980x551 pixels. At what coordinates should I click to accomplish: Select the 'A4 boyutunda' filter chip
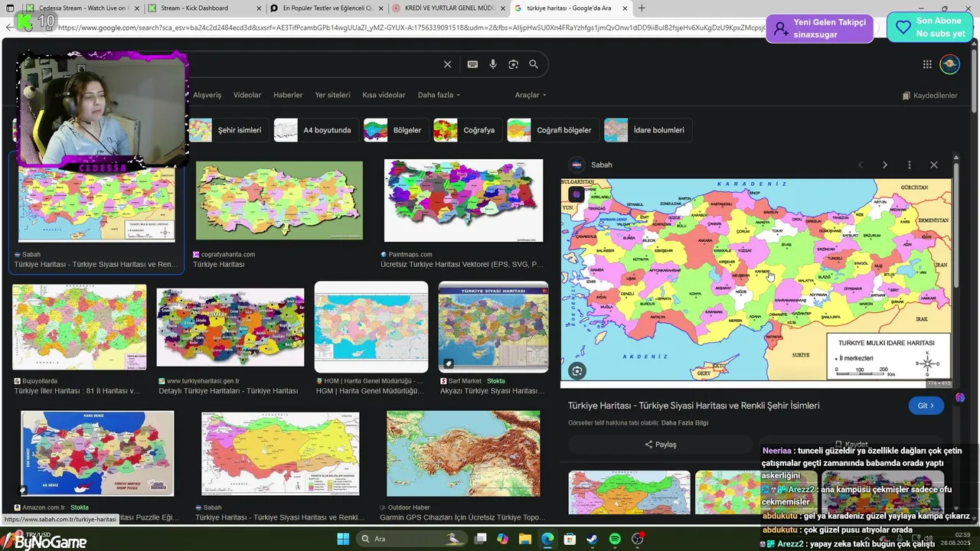click(x=315, y=130)
